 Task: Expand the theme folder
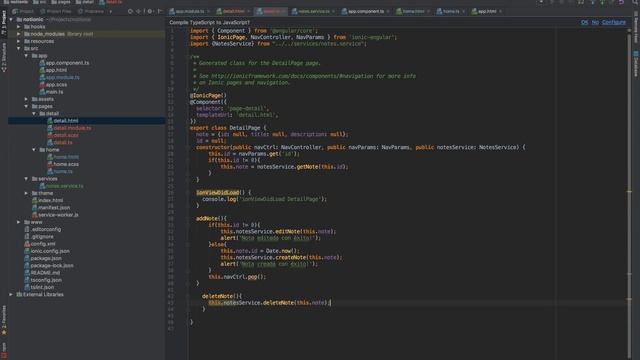tap(27, 193)
